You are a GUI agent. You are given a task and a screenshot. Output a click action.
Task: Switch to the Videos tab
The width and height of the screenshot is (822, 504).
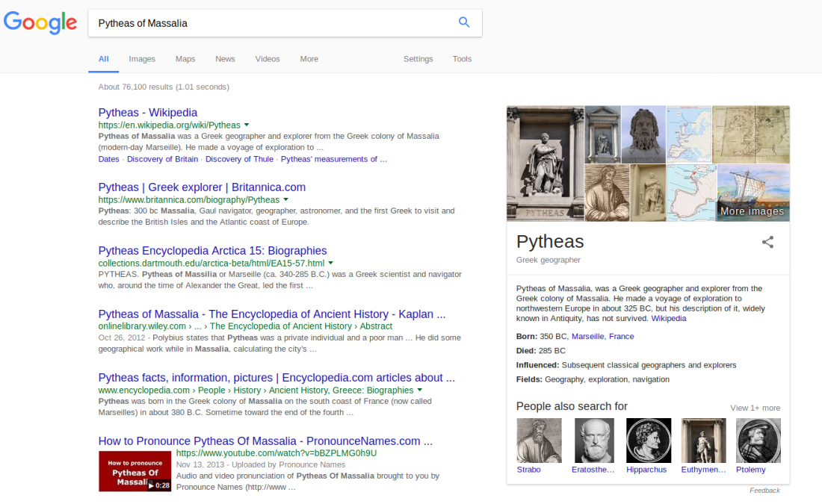click(267, 58)
